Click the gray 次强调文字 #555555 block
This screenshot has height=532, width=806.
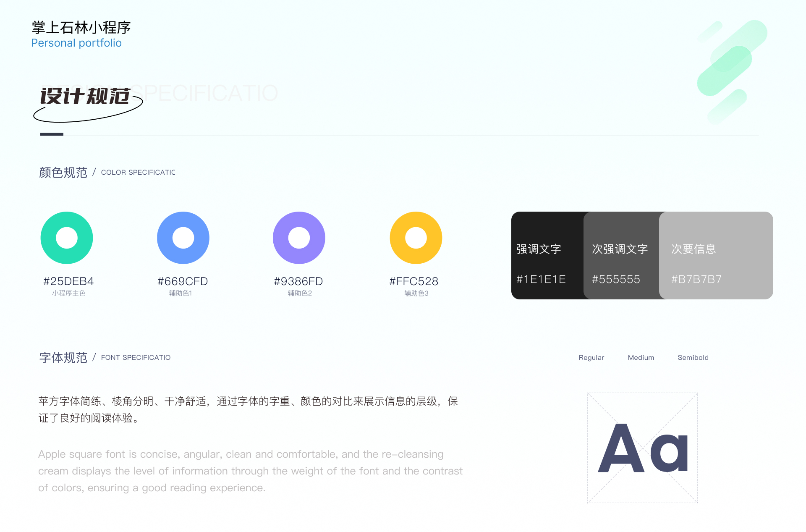(621, 255)
